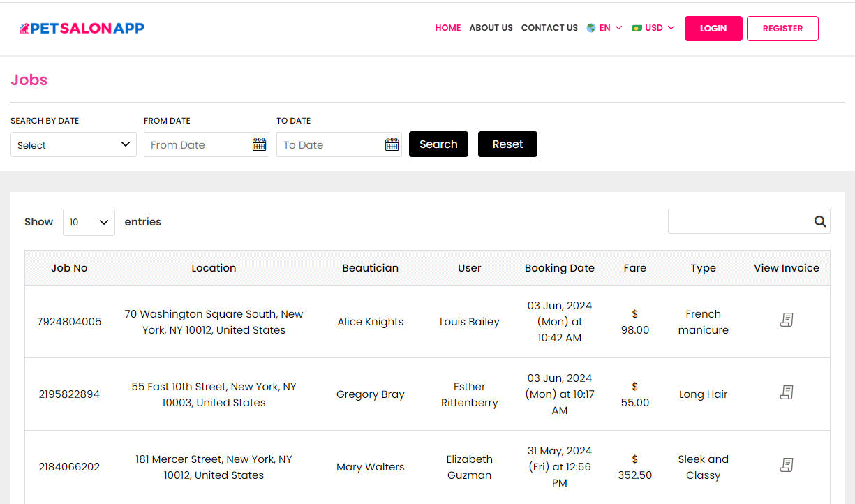
Task: Click the table search magnifier icon
Action: click(x=820, y=221)
